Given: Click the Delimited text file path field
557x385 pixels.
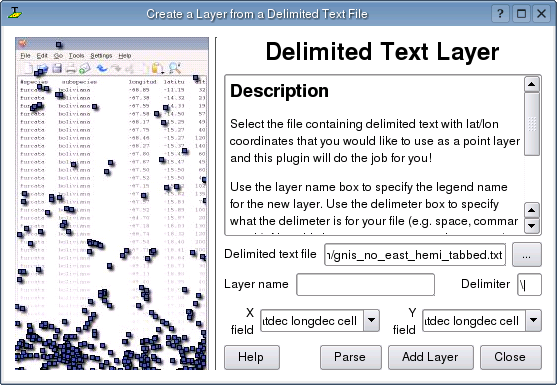Looking at the screenshot, I should click(x=415, y=255).
